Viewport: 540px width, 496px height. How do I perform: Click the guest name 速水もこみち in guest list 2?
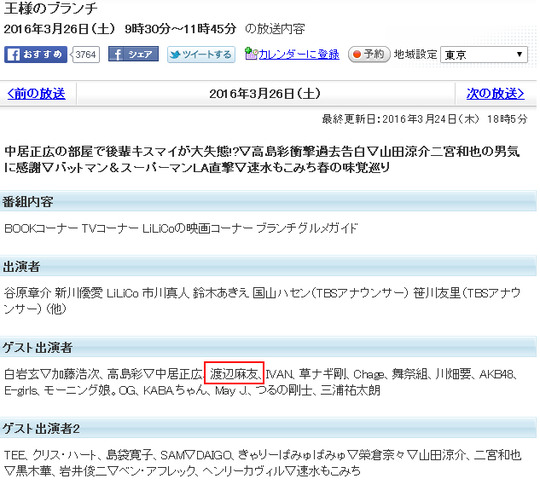click(328, 471)
